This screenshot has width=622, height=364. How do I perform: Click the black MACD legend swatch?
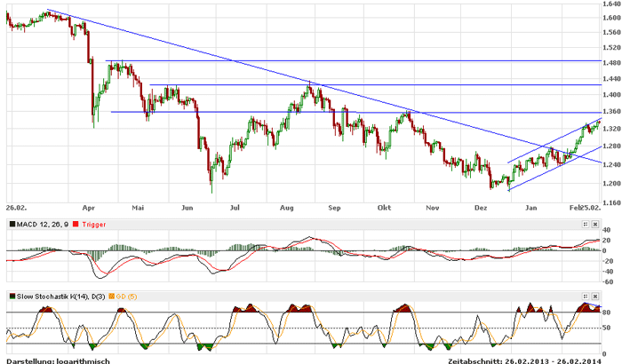coord(11,226)
